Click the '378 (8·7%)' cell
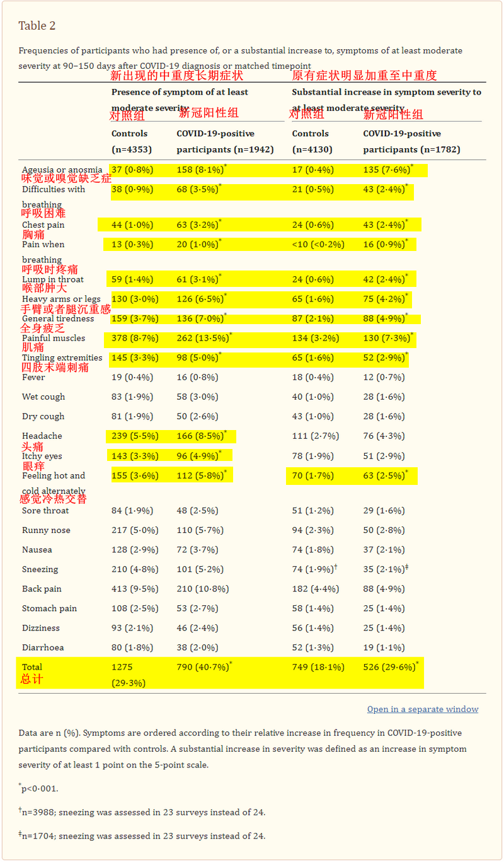 click(134, 338)
